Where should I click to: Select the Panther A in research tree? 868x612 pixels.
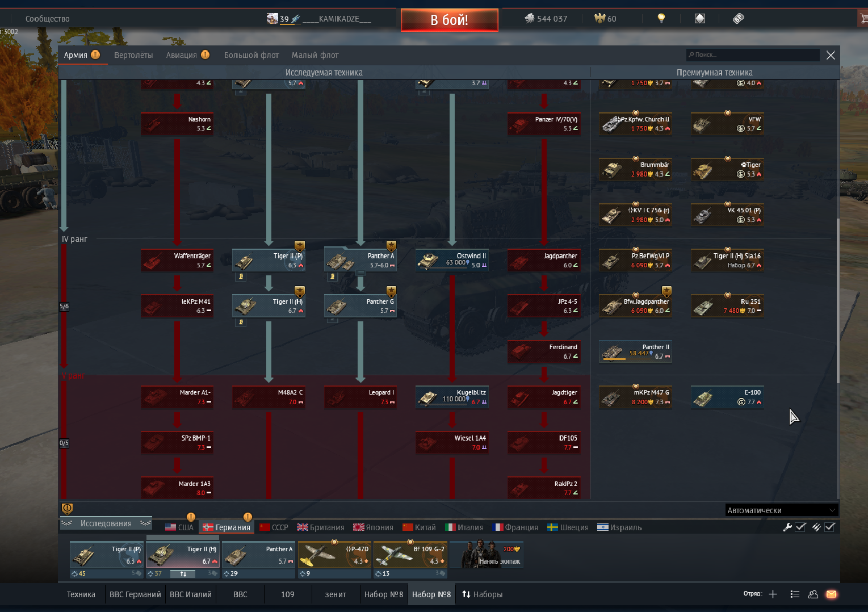pos(360,260)
